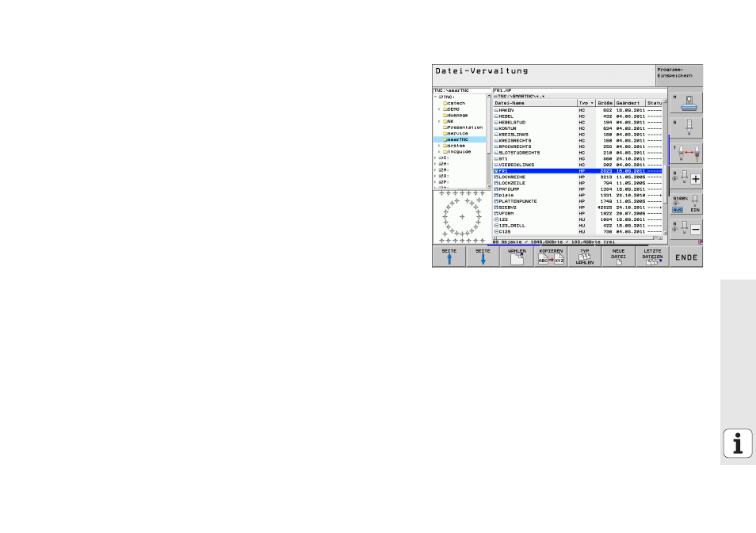The height and width of the screenshot is (533, 756).
Task: Select the service folder
Action: point(455,134)
